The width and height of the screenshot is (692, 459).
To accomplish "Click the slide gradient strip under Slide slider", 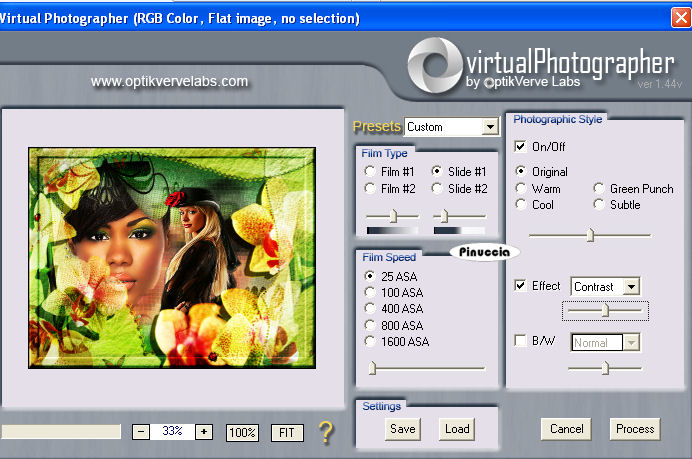I will coord(459,230).
